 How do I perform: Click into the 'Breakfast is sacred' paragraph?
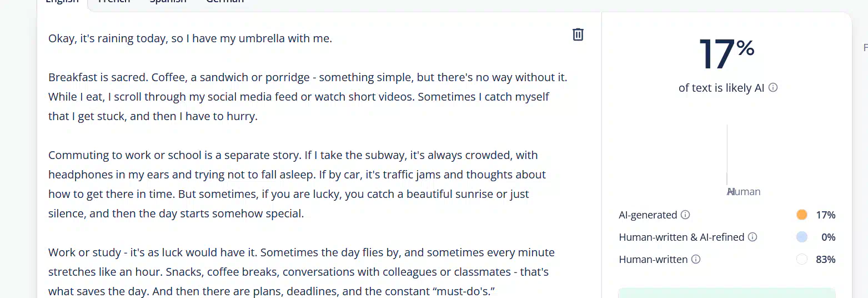308,97
